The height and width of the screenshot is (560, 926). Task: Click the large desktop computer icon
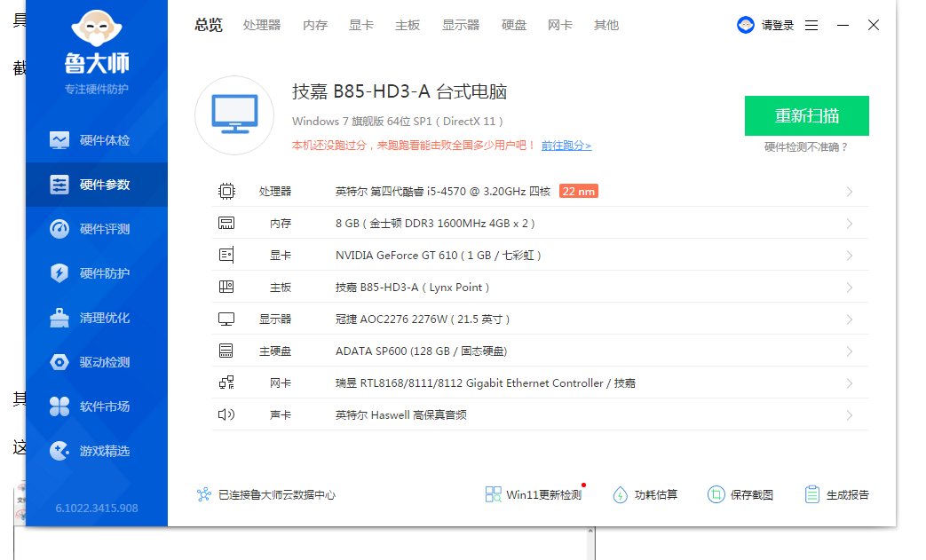234,115
